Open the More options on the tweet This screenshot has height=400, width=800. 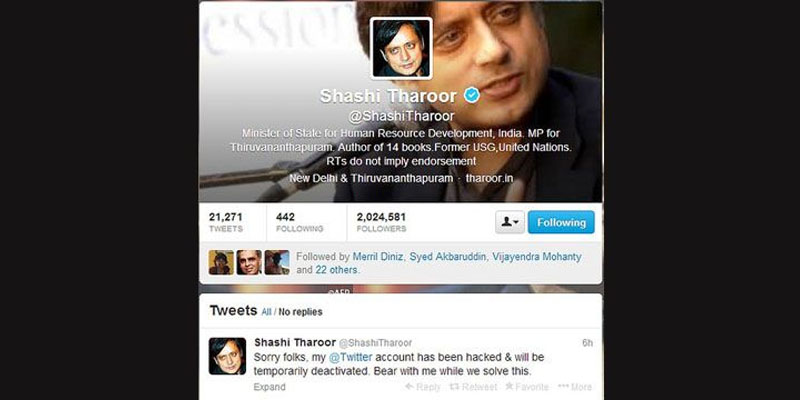pos(575,387)
